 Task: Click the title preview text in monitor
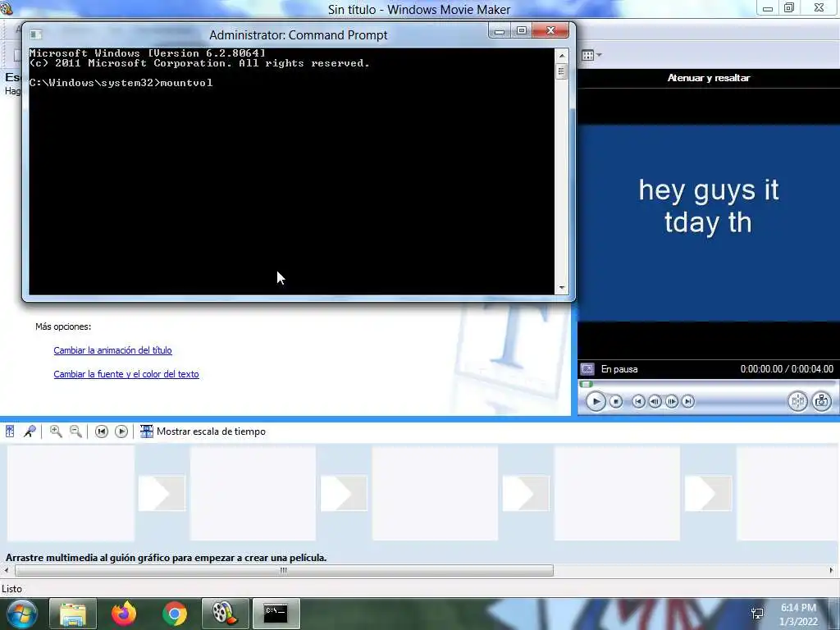coord(708,206)
